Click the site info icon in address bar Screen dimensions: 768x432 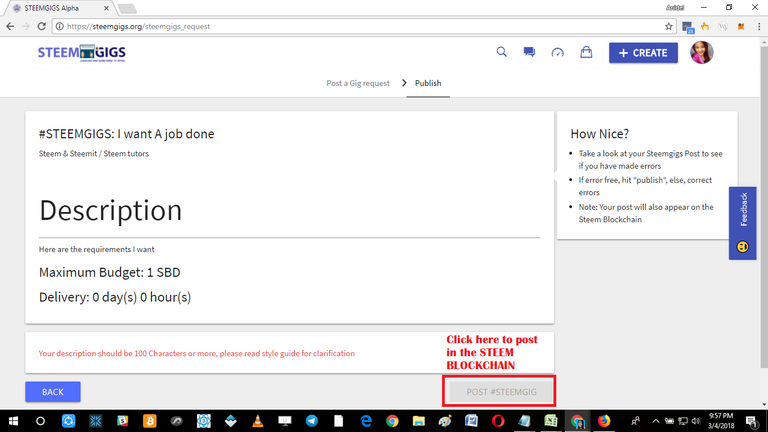[x=59, y=26]
